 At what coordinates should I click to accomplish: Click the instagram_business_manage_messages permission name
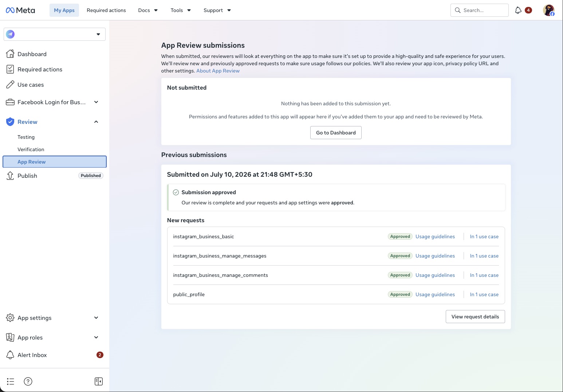click(220, 256)
